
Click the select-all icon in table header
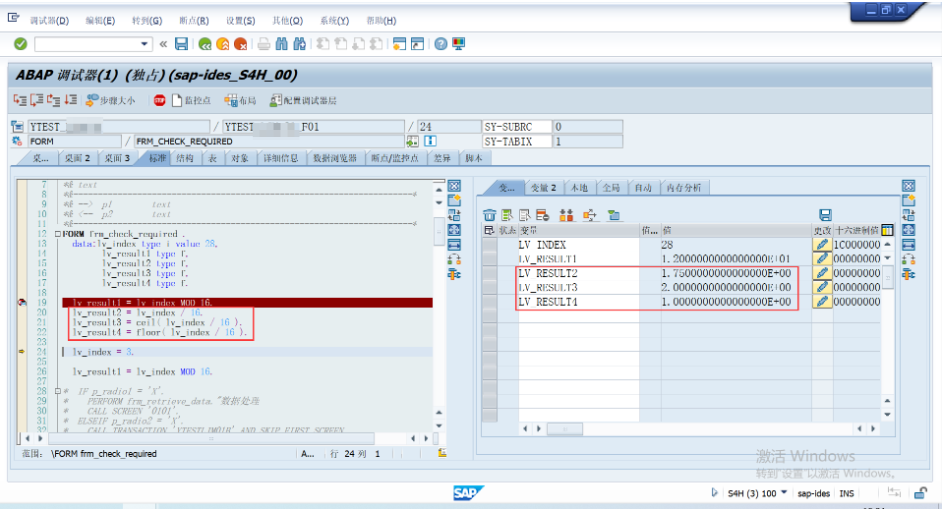[489, 230]
